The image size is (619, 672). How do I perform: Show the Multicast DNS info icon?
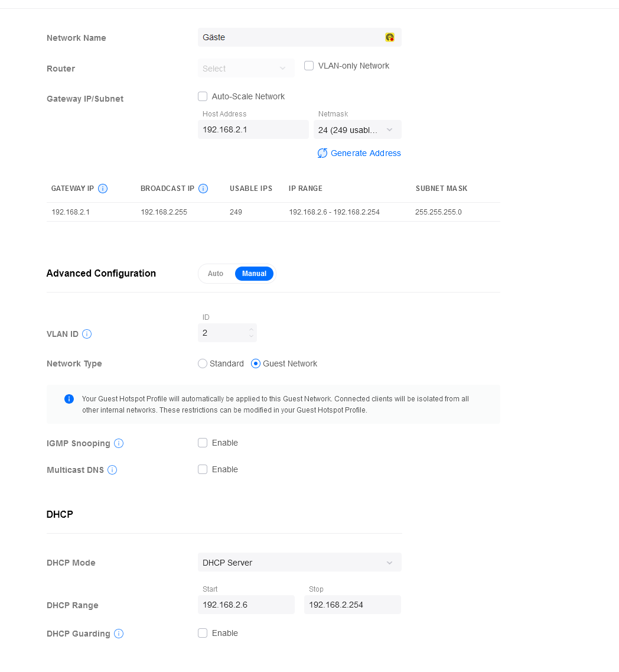coord(112,470)
